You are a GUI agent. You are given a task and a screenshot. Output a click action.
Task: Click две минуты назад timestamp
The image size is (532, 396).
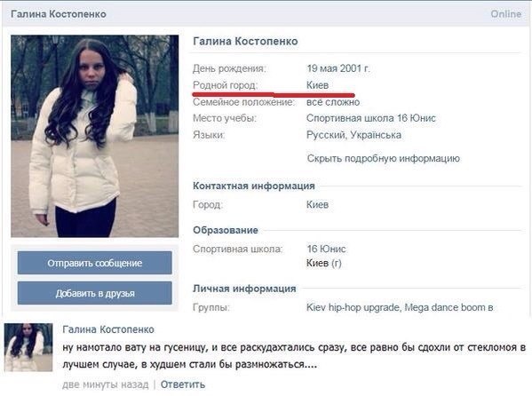pyautogui.click(x=106, y=384)
